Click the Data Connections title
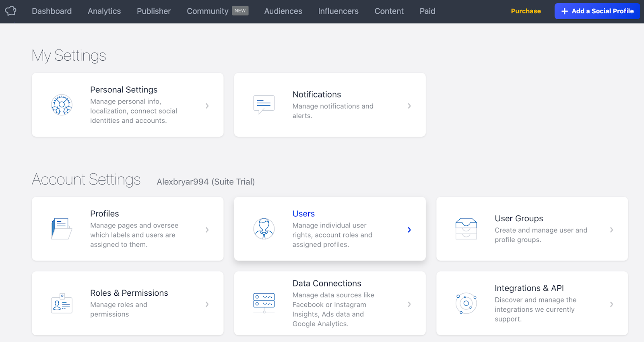 pyautogui.click(x=327, y=283)
